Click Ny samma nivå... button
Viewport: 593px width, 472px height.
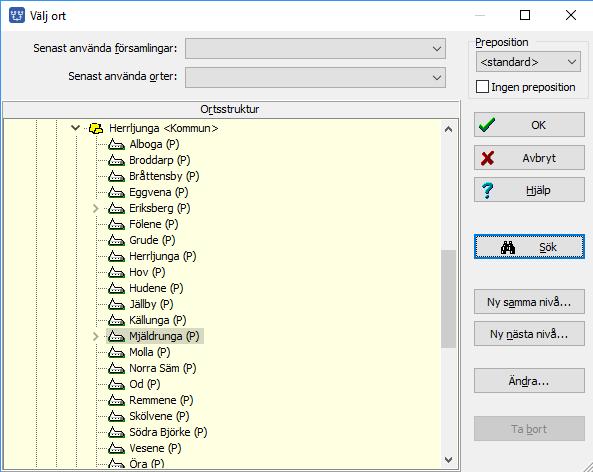(x=529, y=302)
